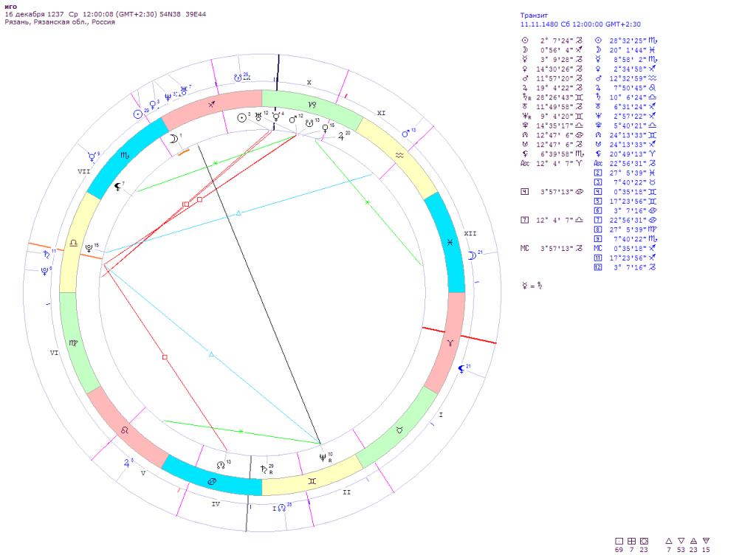Click the natal Jupiter glyph in Capricorn
This screenshot has height=555, width=756.
tap(340, 135)
